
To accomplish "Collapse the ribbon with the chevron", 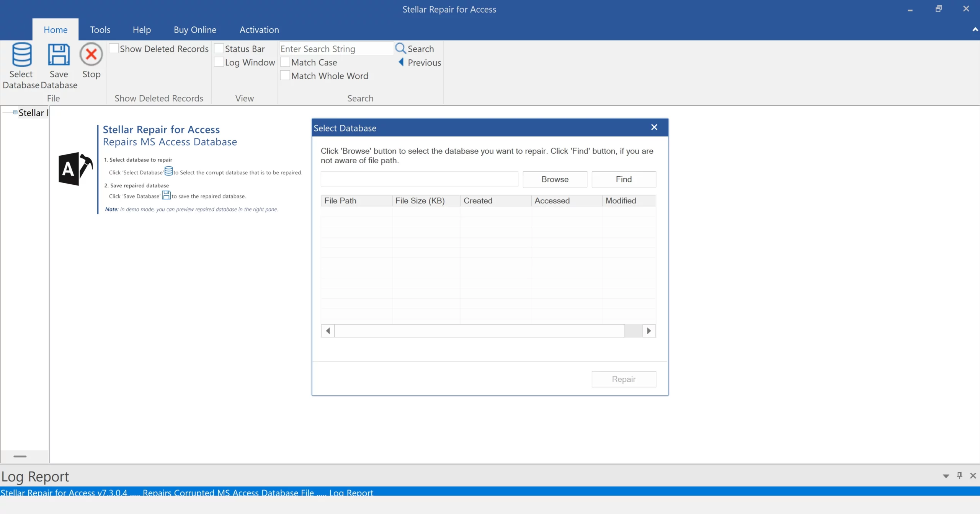I will (975, 29).
